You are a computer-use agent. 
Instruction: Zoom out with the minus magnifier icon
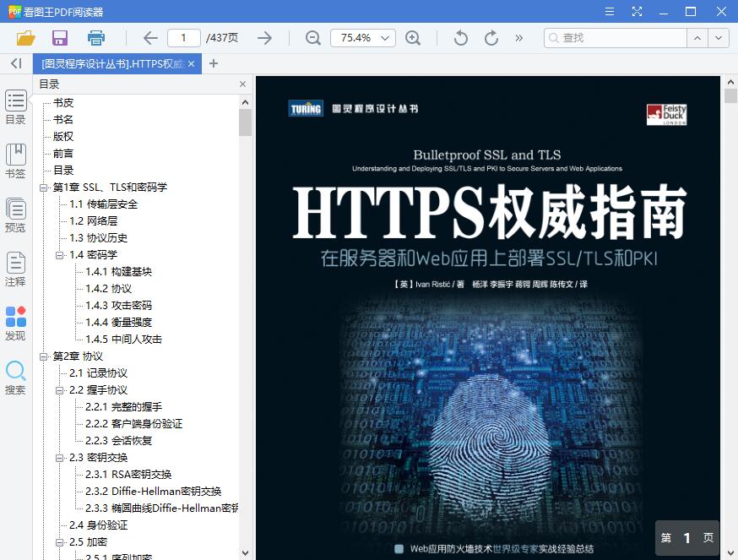(x=313, y=38)
